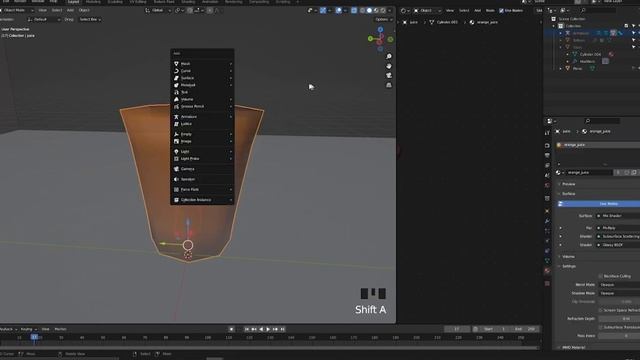
Task: Open material browse dropdown beside orange_juice name
Action: point(559,173)
